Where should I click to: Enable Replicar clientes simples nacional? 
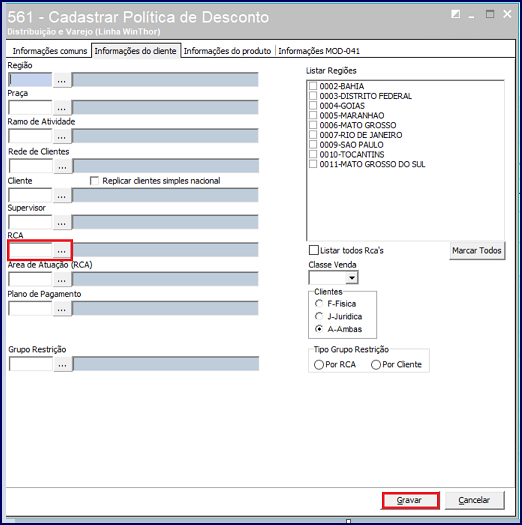click(94, 181)
